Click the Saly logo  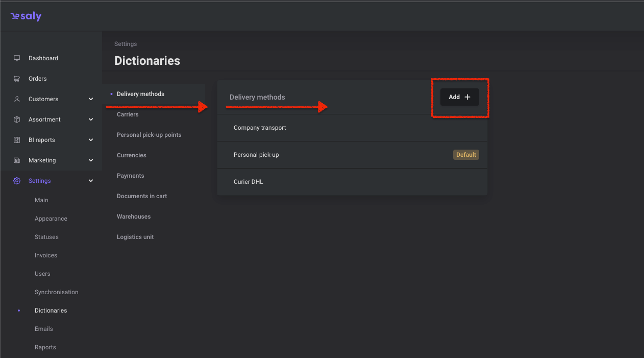pyautogui.click(x=26, y=16)
